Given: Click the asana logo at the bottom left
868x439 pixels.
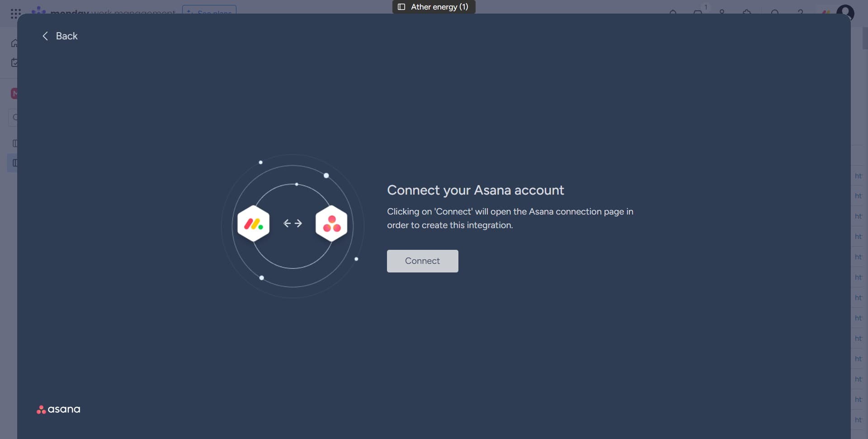Looking at the screenshot, I should (x=58, y=409).
